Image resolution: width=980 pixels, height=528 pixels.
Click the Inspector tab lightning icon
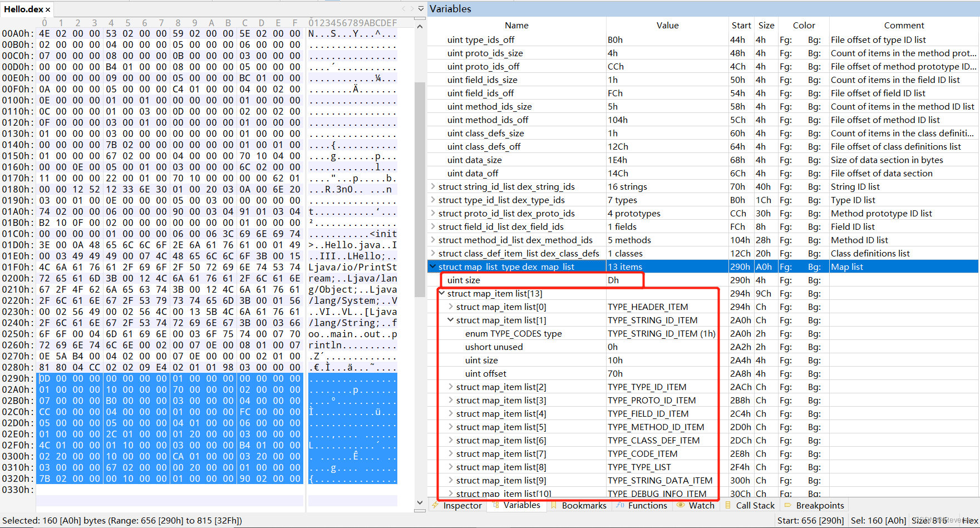coord(435,505)
